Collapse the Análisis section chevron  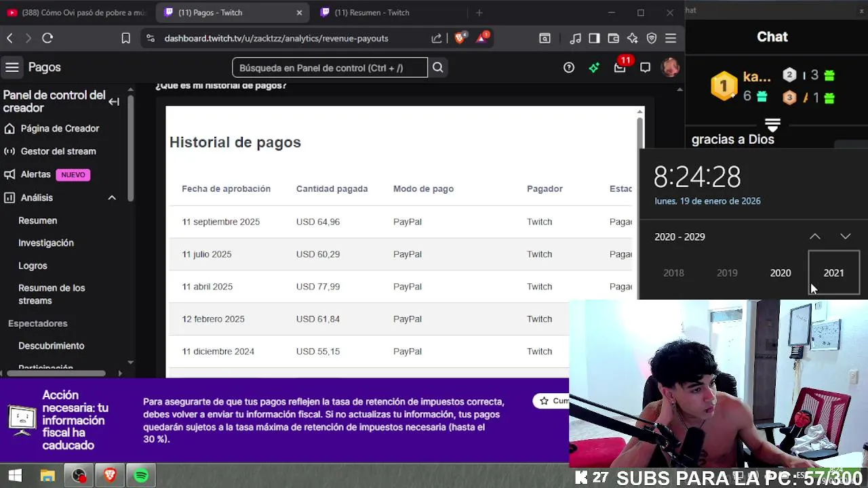(112, 198)
